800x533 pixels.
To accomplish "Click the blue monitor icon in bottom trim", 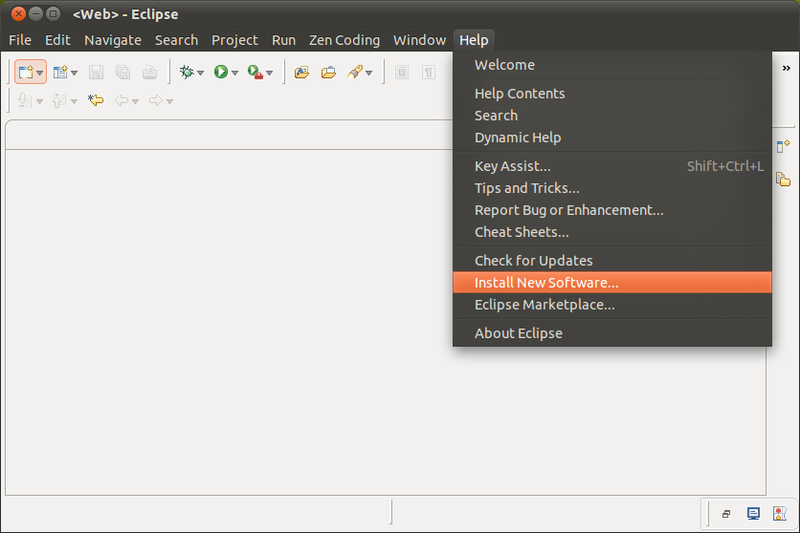I will click(753, 513).
